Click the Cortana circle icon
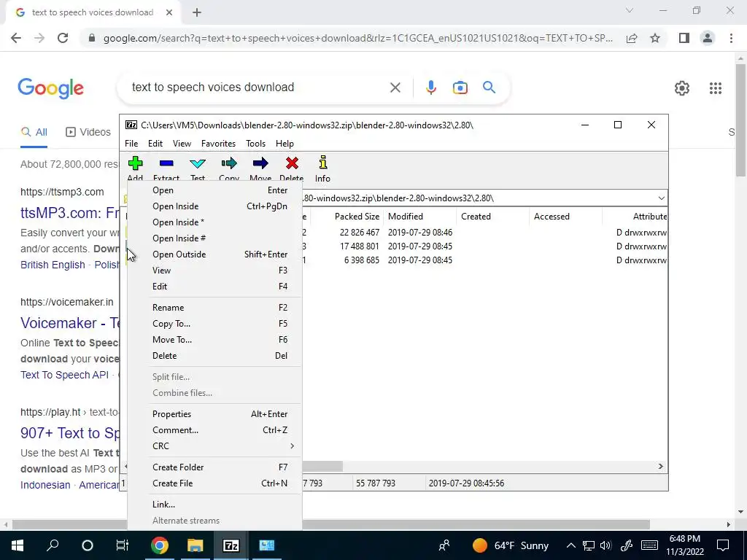The width and height of the screenshot is (747, 560). (88, 545)
